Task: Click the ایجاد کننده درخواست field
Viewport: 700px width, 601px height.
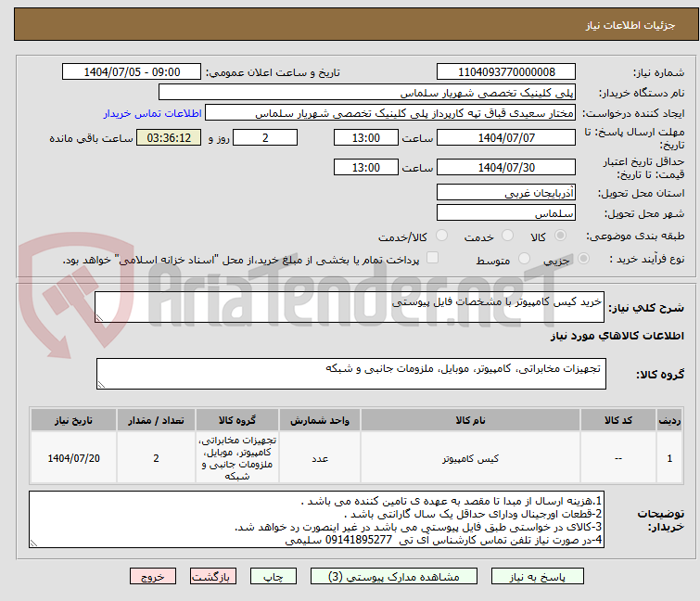Action: click(x=390, y=113)
